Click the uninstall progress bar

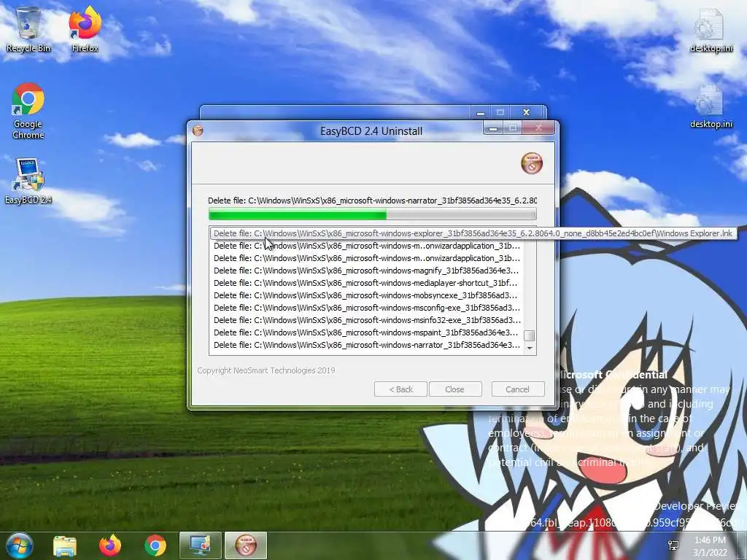(373, 214)
